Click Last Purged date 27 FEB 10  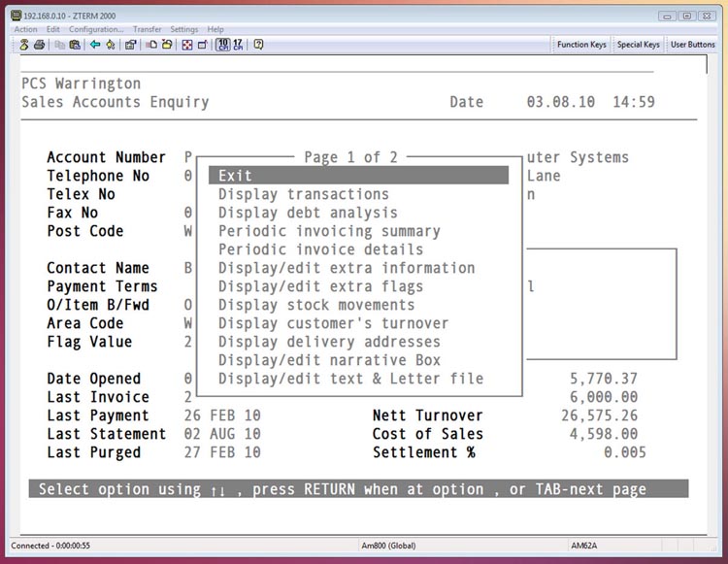pos(222,452)
